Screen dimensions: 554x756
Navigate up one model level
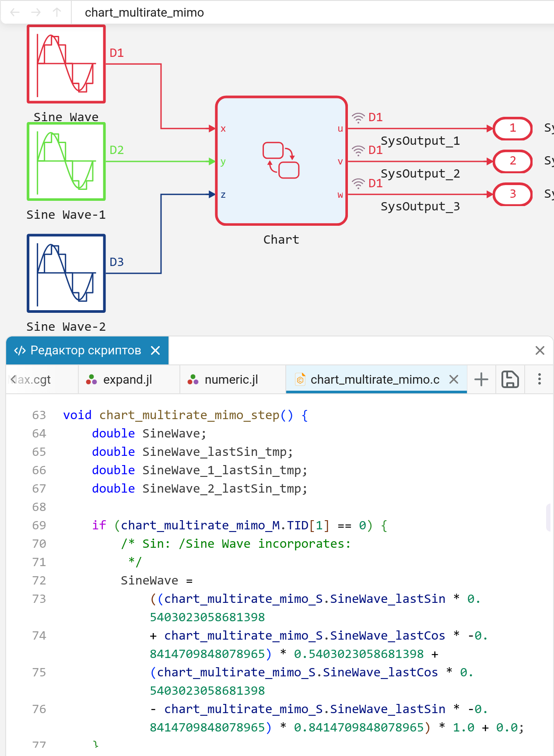point(57,12)
